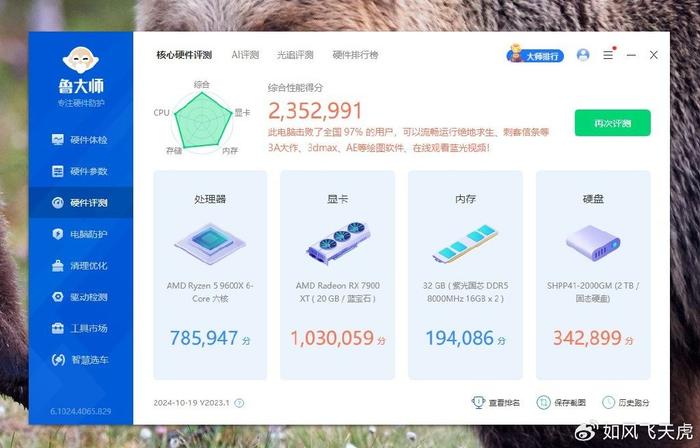The image size is (700, 448).
Task: Click version number 6.1024.4065.829
Action: click(x=81, y=411)
